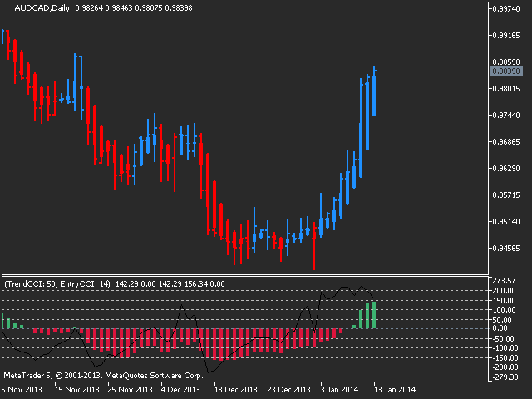Viewport: 532px width, 399px height.
Task: Click the -279.30 indicator scale label
Action: pyautogui.click(x=505, y=376)
